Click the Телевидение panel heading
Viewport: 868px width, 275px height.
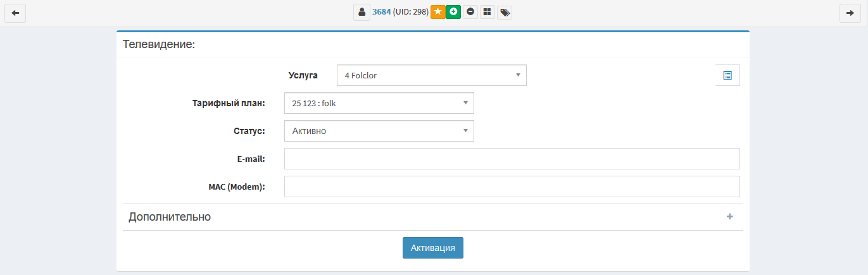158,44
